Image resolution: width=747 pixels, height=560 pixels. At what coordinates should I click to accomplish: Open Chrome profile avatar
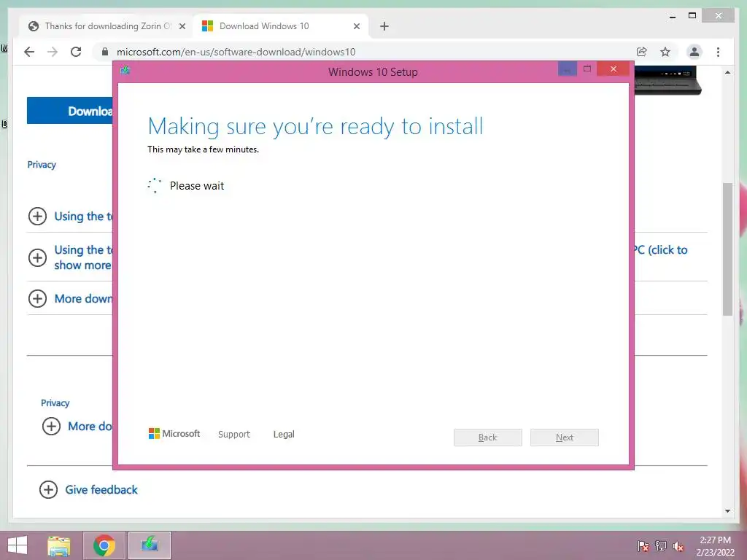tap(694, 52)
